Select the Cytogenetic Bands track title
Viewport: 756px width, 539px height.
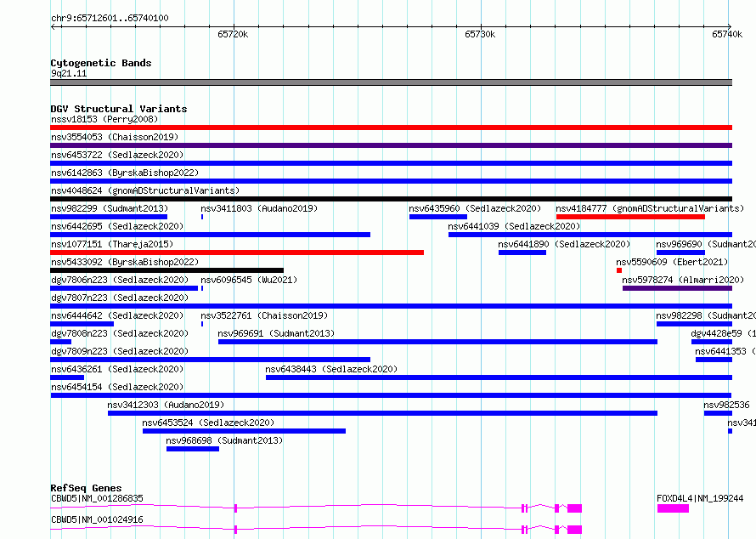101,63
